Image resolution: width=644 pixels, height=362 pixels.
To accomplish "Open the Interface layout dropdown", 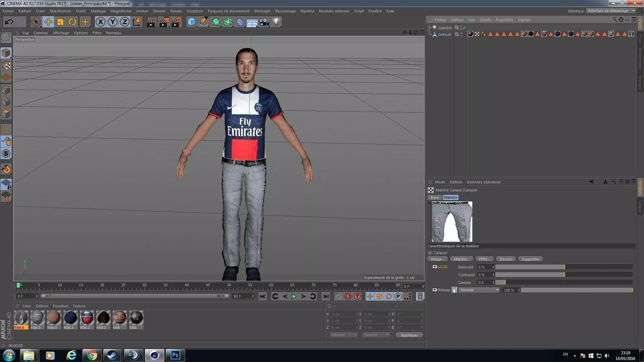I will point(611,11).
